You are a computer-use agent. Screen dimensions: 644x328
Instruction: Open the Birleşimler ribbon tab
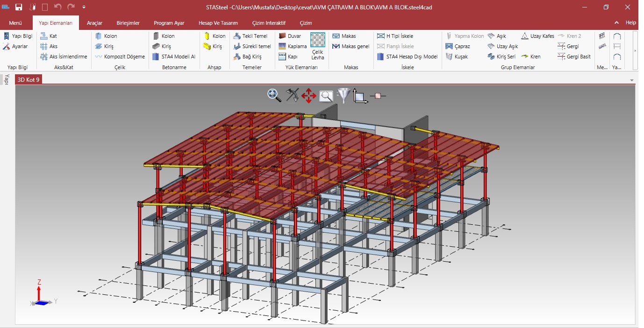tap(128, 23)
